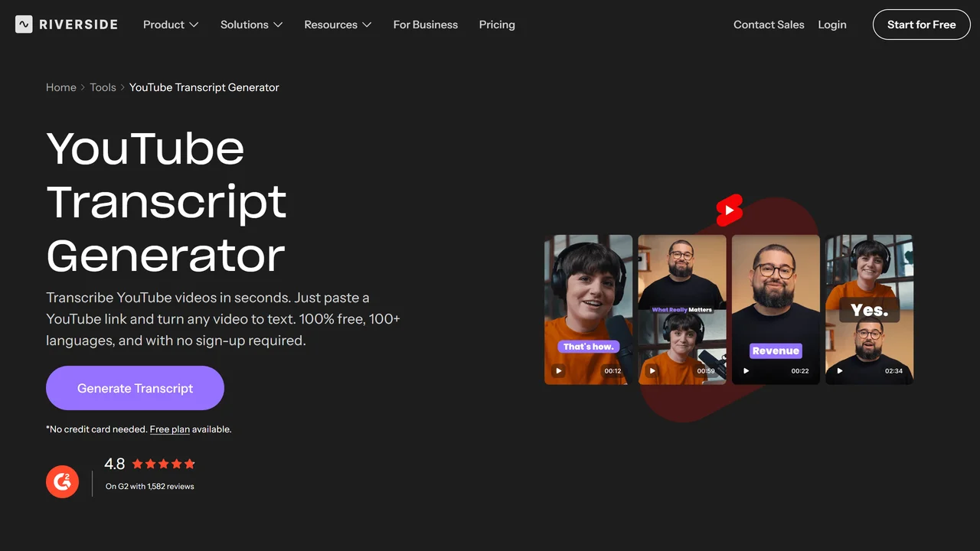Open the 'What Really Matters' video thumbnail

(682, 309)
